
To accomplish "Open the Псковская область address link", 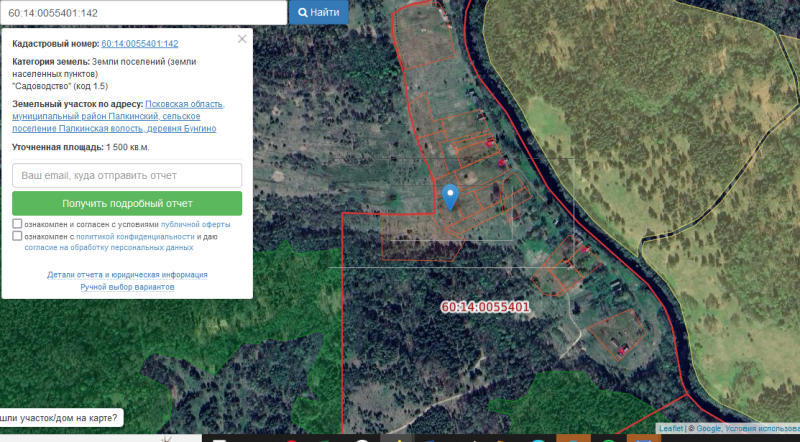I will click(118, 116).
